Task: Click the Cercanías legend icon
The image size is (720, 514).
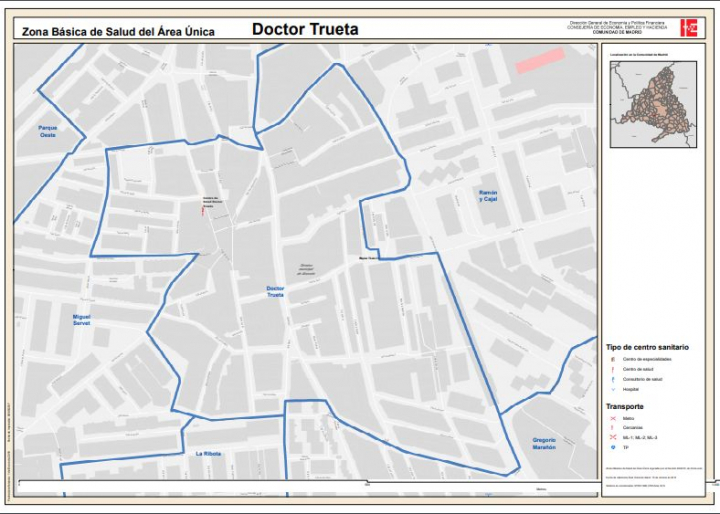Action: (612, 428)
